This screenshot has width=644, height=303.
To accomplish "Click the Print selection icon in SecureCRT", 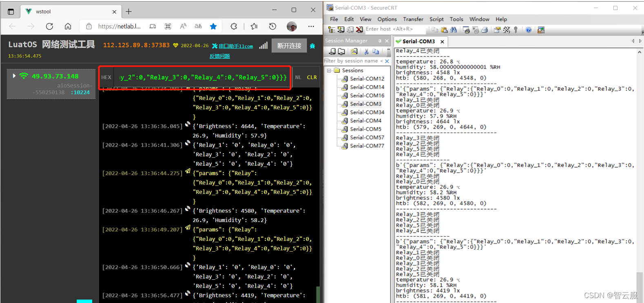I will 476,30.
